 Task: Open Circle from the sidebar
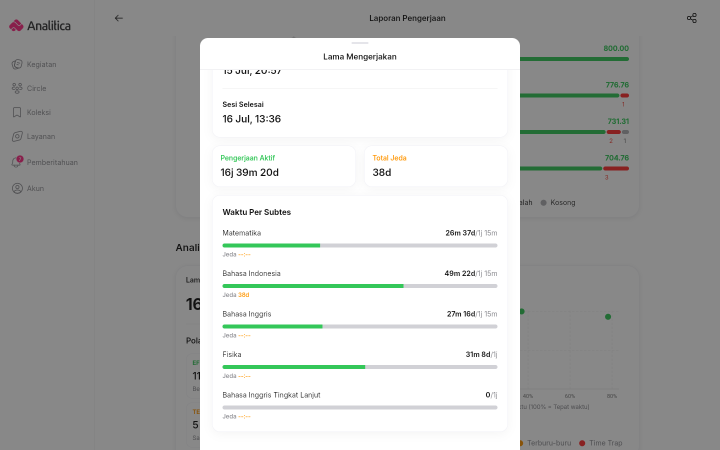[29, 88]
